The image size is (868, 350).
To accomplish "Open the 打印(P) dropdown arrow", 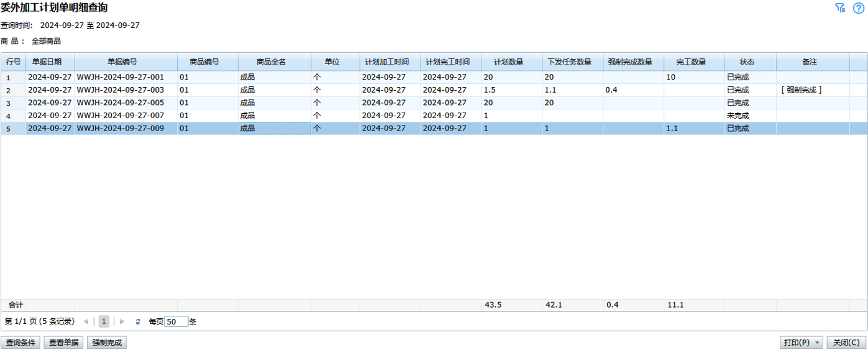I will click(x=816, y=343).
